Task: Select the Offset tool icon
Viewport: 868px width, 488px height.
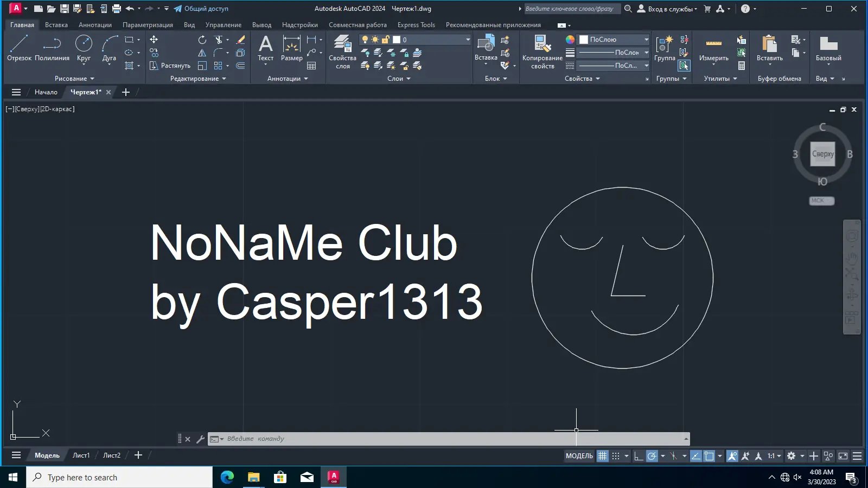Action: [241, 66]
